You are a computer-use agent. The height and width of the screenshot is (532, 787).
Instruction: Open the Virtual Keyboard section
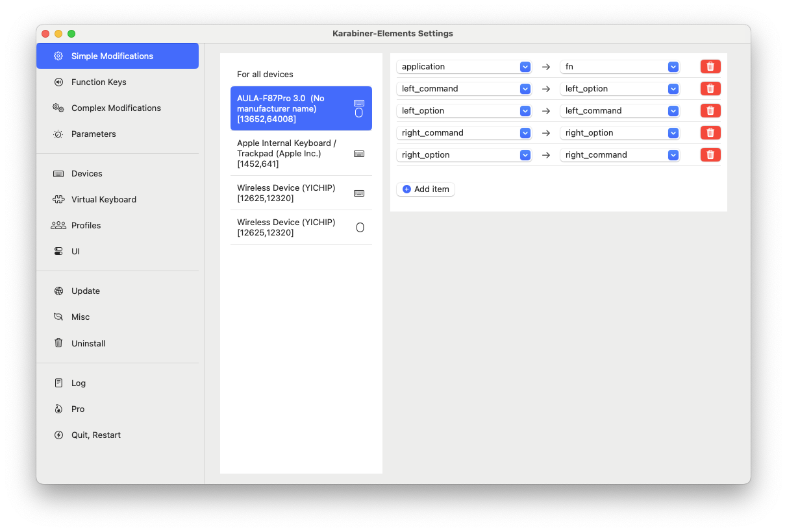point(118,200)
